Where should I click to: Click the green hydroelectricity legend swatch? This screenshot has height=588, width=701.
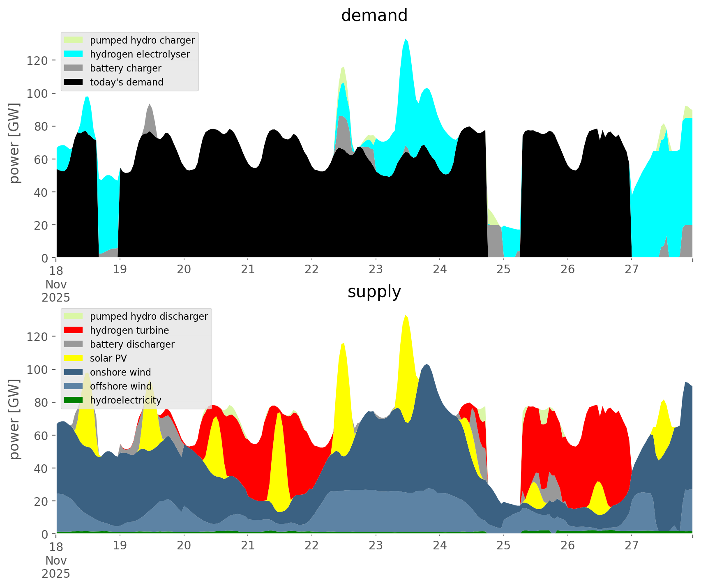pos(74,400)
